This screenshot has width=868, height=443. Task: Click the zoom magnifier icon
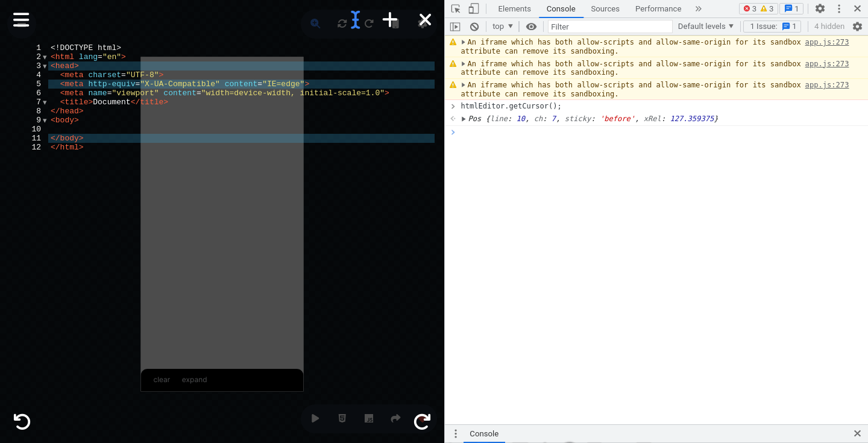[315, 24]
